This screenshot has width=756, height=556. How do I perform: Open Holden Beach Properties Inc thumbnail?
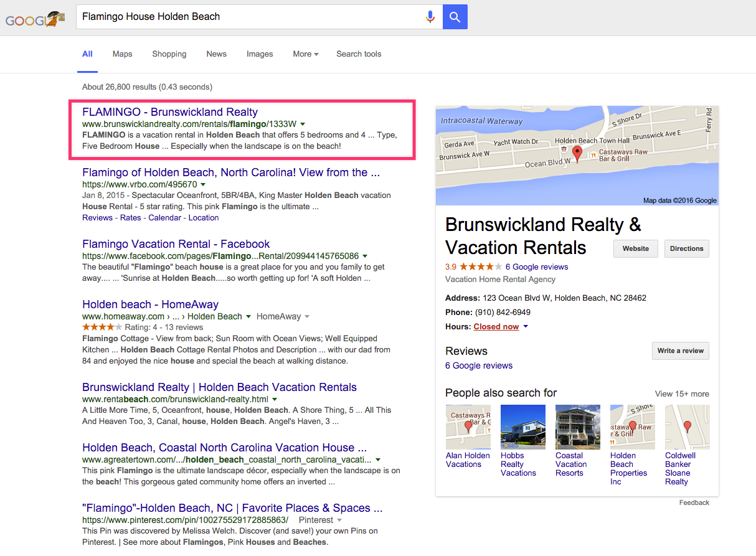pyautogui.click(x=633, y=427)
